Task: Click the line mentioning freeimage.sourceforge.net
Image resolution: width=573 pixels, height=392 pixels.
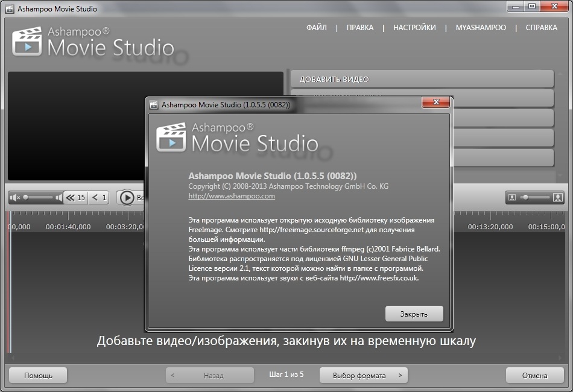Action: 301,230
